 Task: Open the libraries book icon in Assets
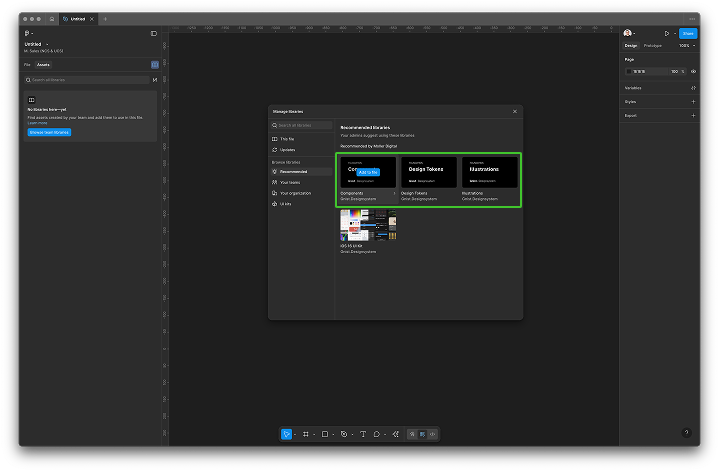155,64
